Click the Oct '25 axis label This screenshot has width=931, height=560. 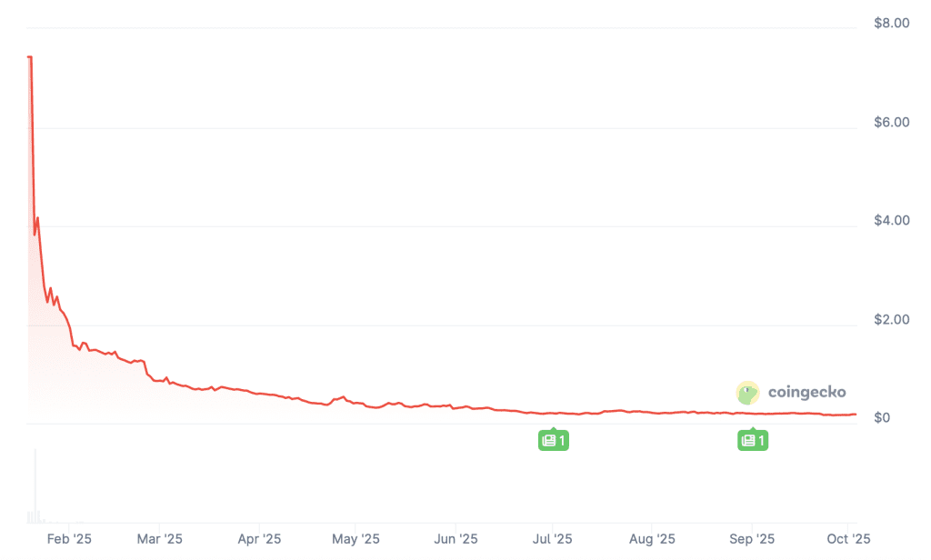(847, 539)
